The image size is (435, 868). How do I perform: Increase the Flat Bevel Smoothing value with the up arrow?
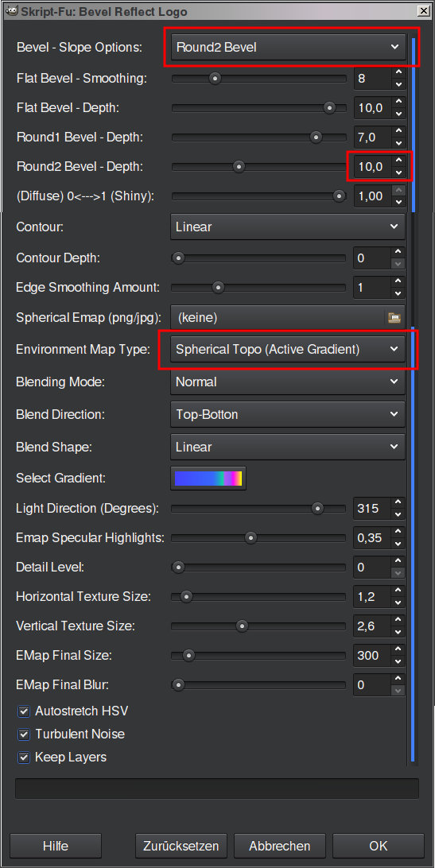click(x=398, y=72)
